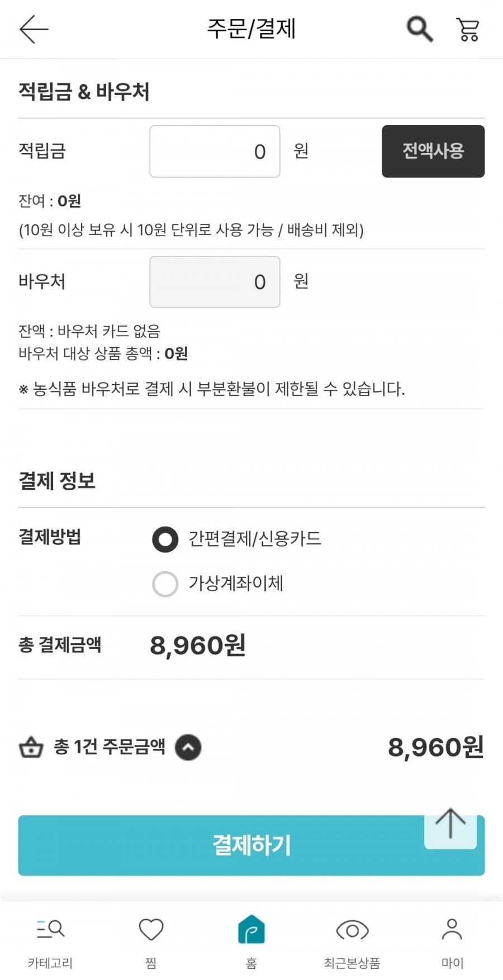Tap the 간편결제/신용카드 label text
503x980 pixels.
(255, 539)
